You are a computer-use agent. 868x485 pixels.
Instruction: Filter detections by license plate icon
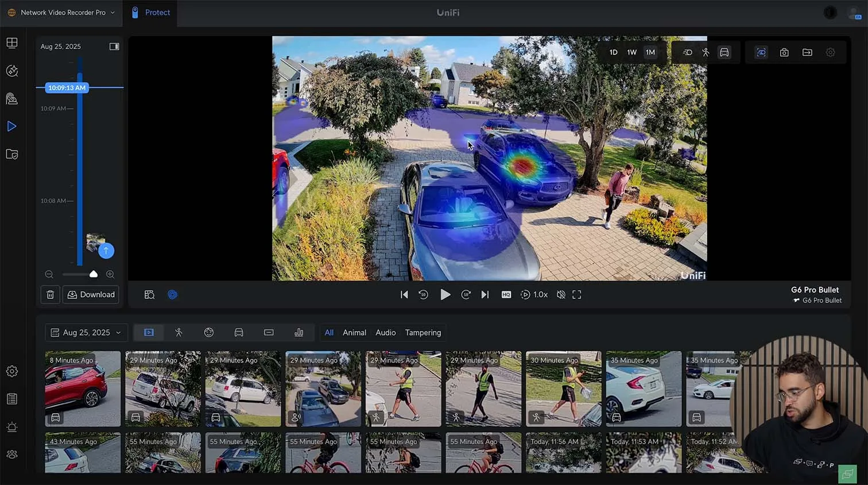269,333
